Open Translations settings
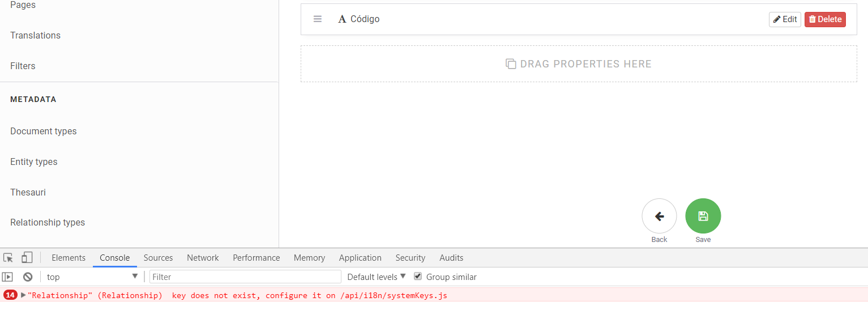The image size is (868, 327). coord(35,35)
